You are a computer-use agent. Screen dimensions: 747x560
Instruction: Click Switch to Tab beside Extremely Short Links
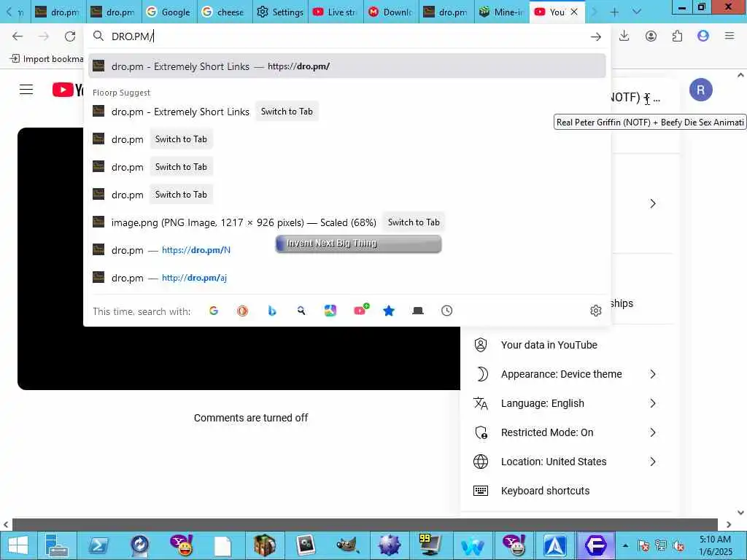(x=287, y=112)
